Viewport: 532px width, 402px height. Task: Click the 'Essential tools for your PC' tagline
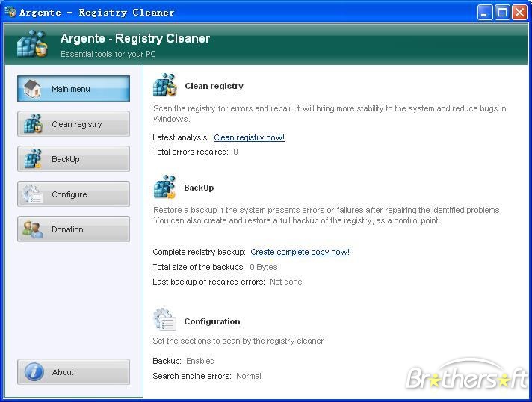[108, 54]
